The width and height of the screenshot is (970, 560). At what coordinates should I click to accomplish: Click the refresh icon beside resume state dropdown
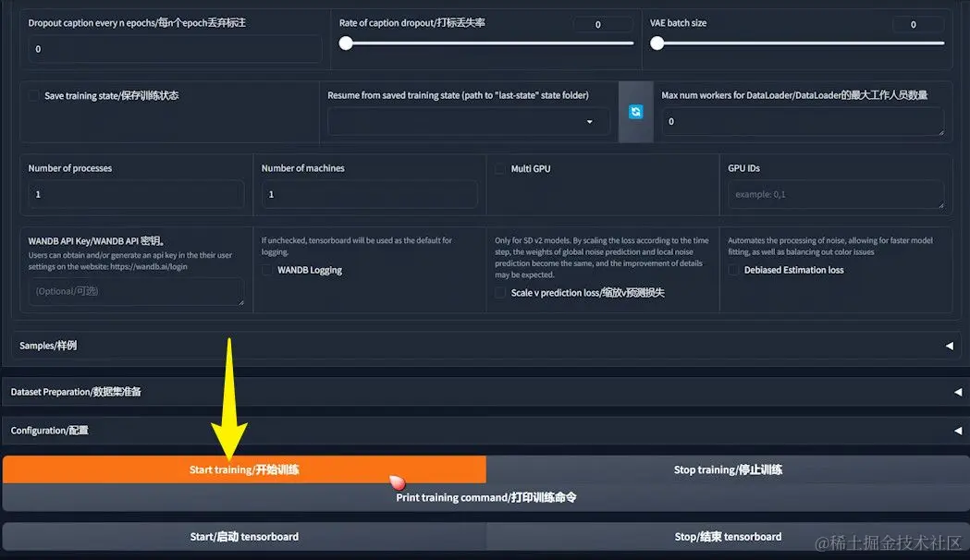pos(635,112)
